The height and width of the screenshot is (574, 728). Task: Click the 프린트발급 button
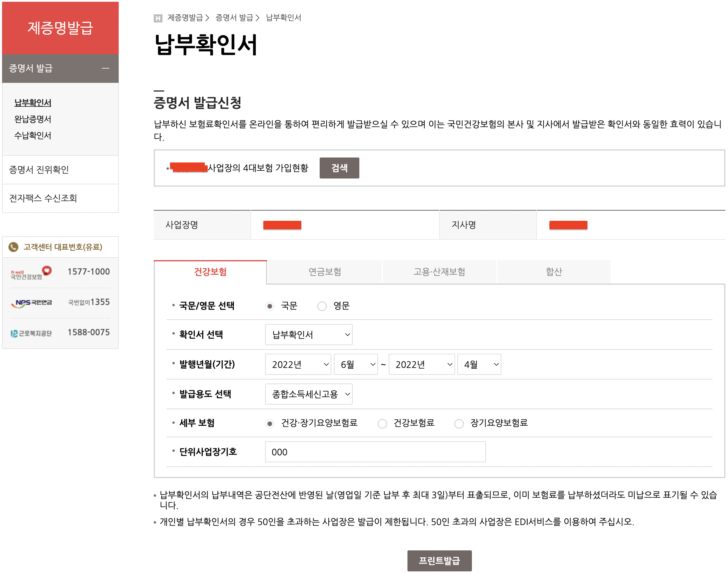pyautogui.click(x=439, y=560)
